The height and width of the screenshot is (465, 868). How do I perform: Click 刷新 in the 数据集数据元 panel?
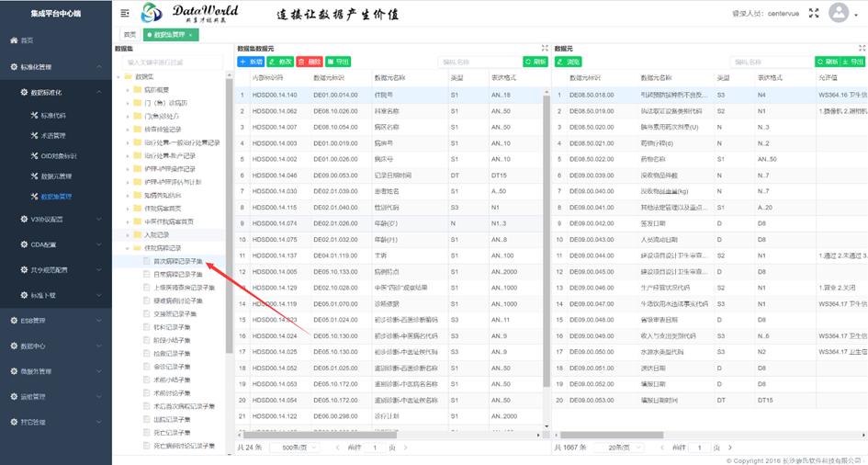[x=535, y=62]
